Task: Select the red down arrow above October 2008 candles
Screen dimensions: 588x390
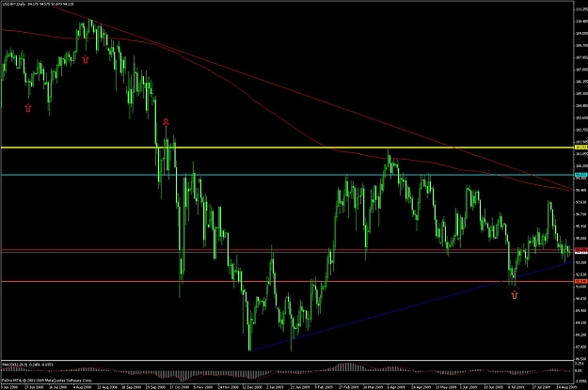Action: coord(167,122)
